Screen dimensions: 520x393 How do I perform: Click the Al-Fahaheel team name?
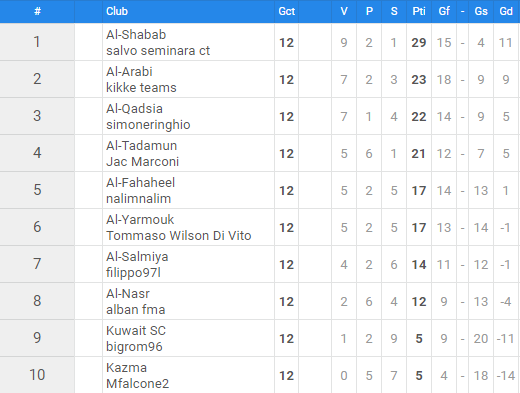click(x=140, y=183)
